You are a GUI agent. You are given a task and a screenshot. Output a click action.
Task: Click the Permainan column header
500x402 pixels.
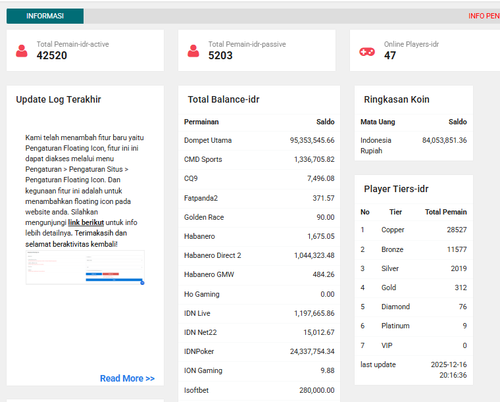click(201, 122)
